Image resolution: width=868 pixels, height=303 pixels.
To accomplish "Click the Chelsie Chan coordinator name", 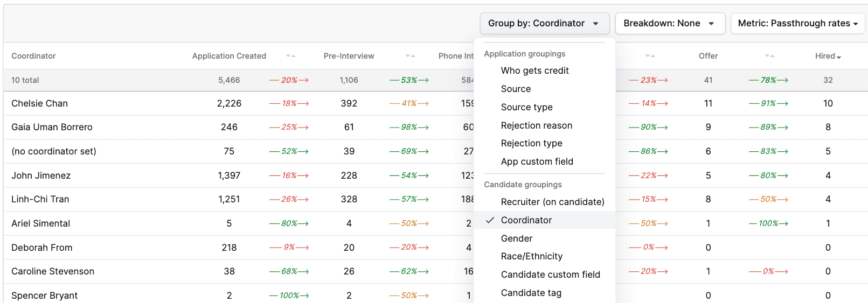I will 39,103.
